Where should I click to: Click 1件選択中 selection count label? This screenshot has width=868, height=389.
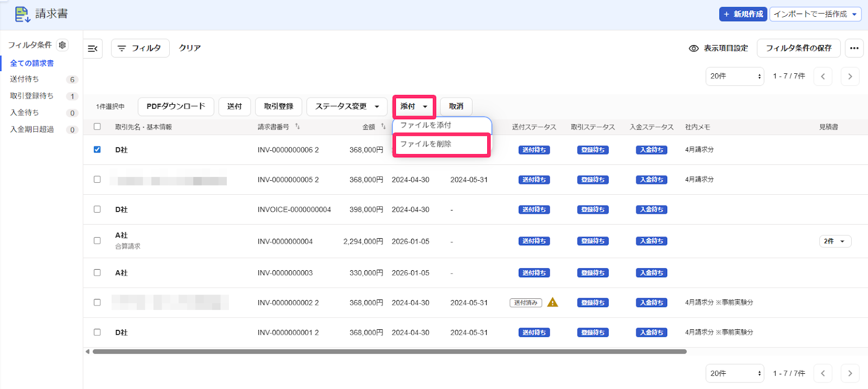click(x=110, y=107)
